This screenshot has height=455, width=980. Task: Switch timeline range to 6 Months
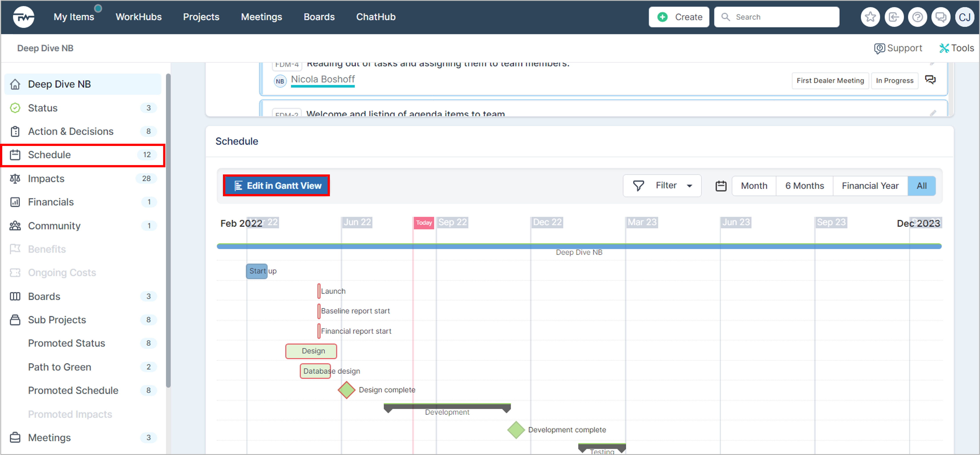coord(805,186)
